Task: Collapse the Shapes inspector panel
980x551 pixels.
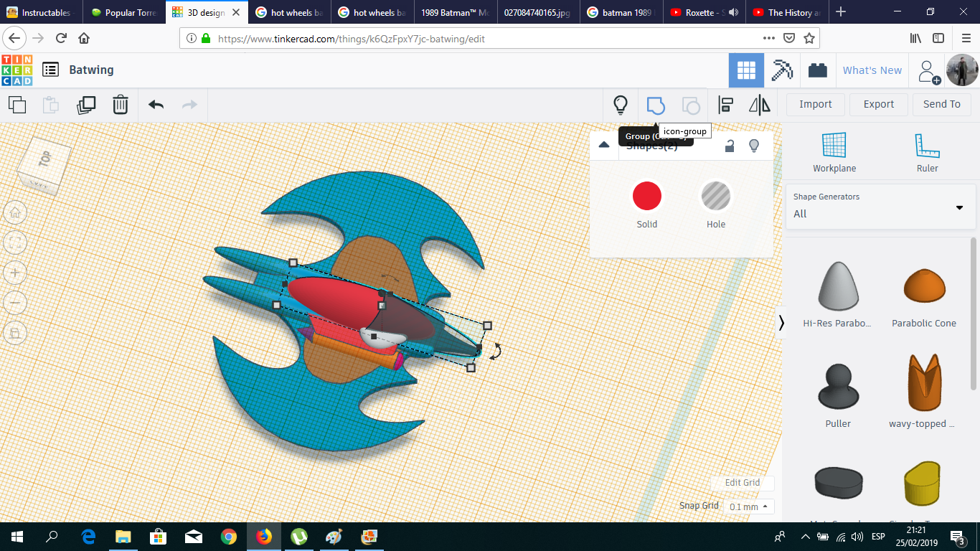Action: (x=604, y=145)
